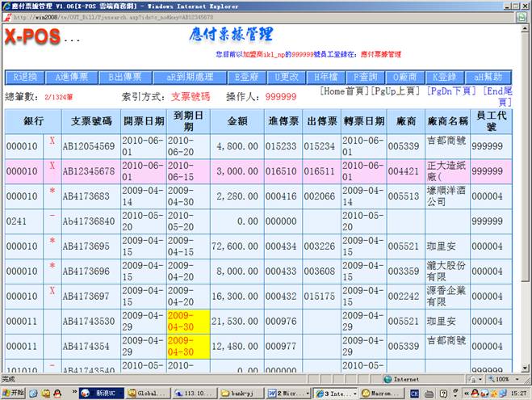Expand the grouped '2 Micr...' taskbar button

pos(285,393)
